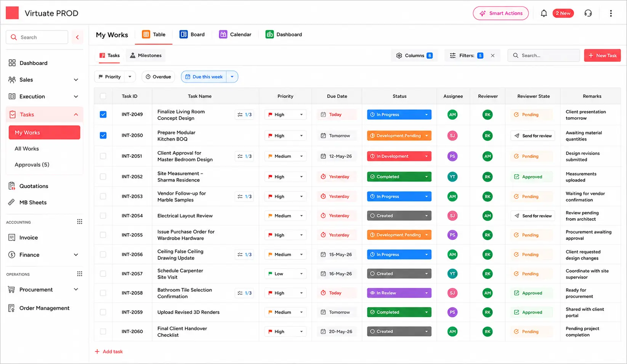Create a task with New Task
Image resolution: width=627 pixels, height=364 pixels.
pos(603,56)
